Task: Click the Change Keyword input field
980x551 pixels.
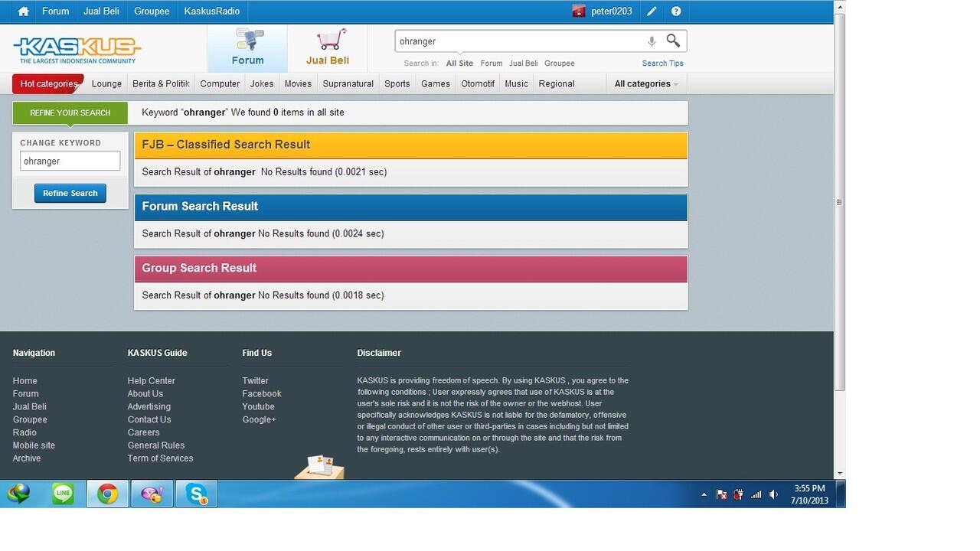Action: tap(70, 161)
